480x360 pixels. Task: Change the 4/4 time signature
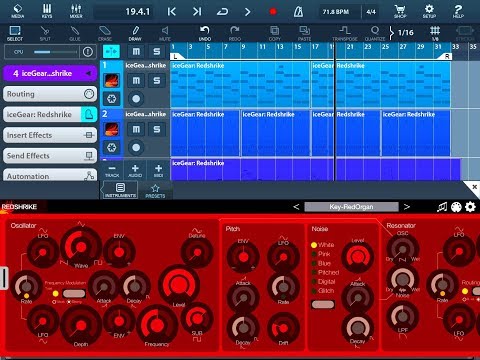371,12
